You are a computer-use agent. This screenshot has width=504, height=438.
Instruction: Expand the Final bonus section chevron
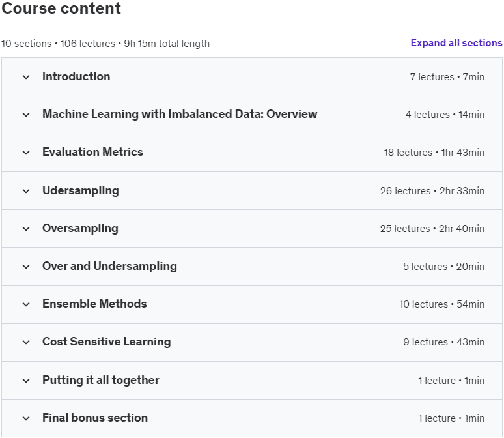[26, 418]
